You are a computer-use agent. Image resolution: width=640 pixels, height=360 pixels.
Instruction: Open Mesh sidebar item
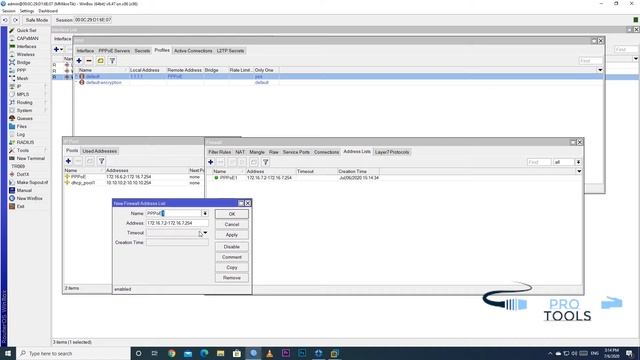pos(22,78)
